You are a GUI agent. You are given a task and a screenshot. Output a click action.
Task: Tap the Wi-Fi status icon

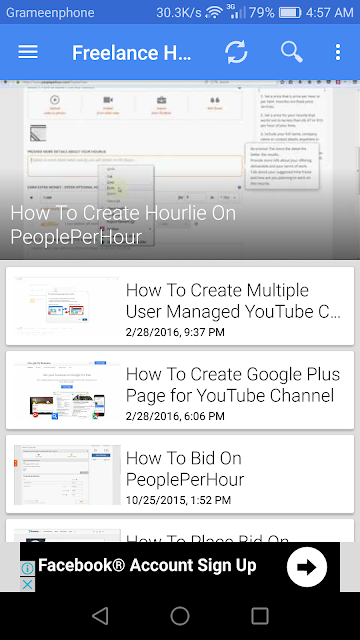tap(213, 12)
